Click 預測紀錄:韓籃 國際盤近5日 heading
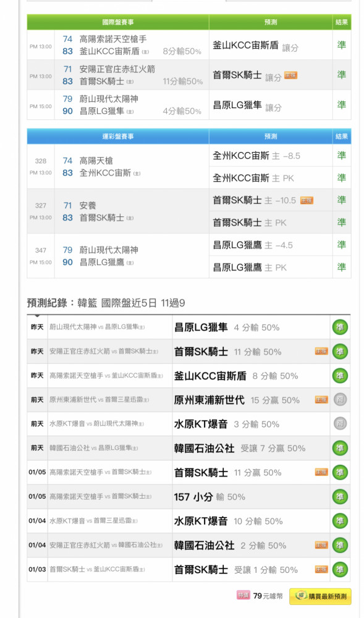The image size is (364, 618). (106, 303)
